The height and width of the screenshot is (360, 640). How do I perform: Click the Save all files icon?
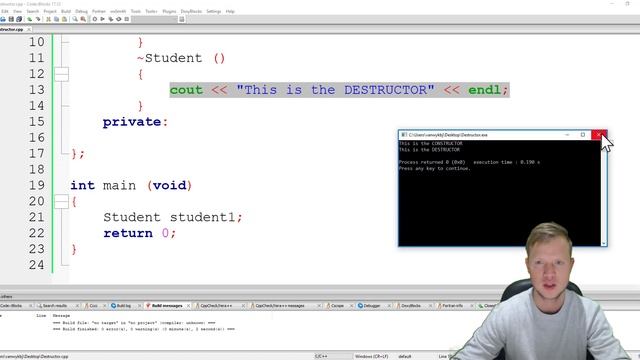[19, 19]
